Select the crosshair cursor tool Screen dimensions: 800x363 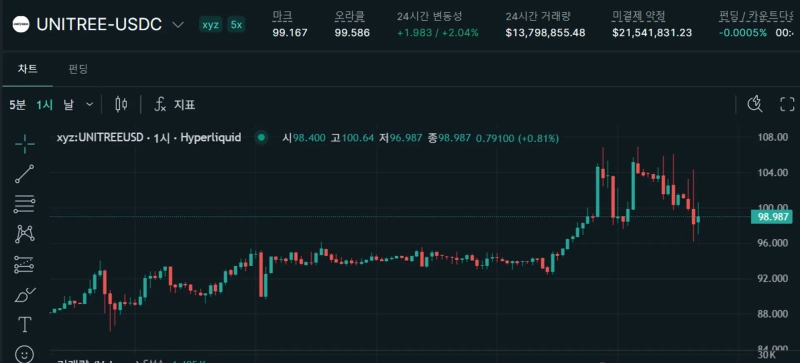click(24, 144)
